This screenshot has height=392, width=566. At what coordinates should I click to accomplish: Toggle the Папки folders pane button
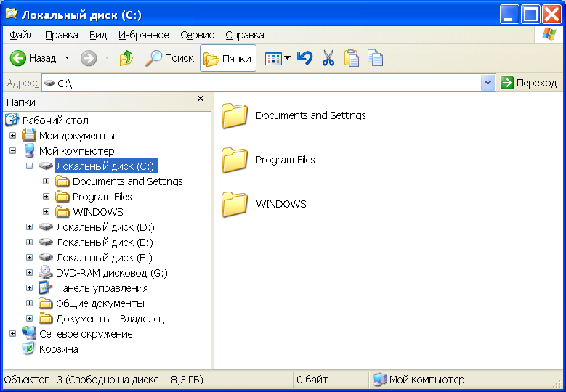(x=227, y=58)
